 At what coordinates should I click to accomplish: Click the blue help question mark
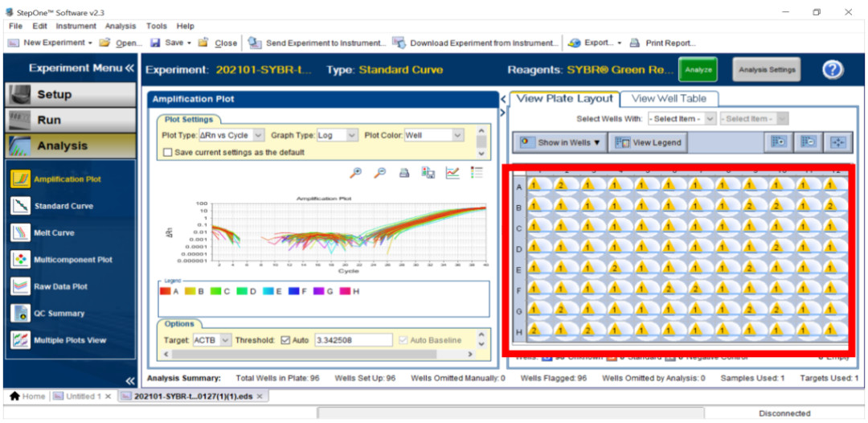click(x=833, y=70)
